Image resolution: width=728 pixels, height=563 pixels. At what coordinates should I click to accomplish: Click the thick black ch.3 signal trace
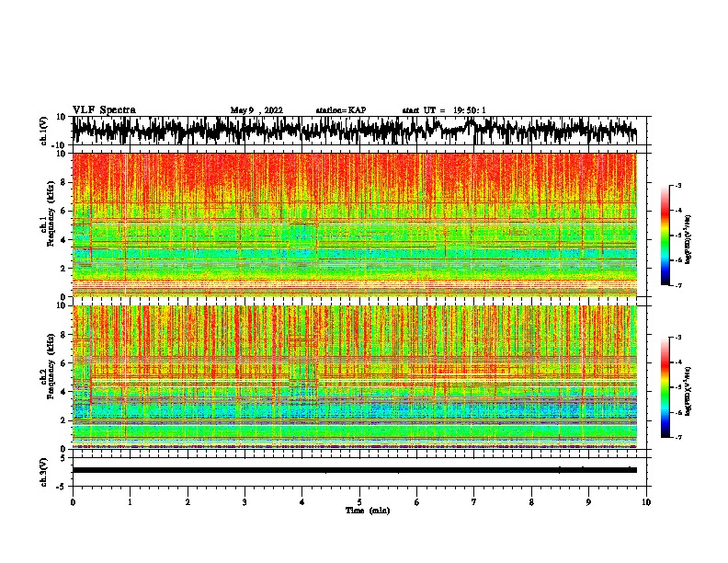click(x=355, y=470)
